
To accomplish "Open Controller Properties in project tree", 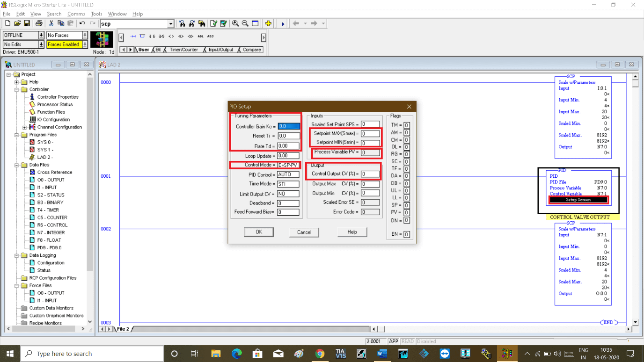I will tap(58, 97).
